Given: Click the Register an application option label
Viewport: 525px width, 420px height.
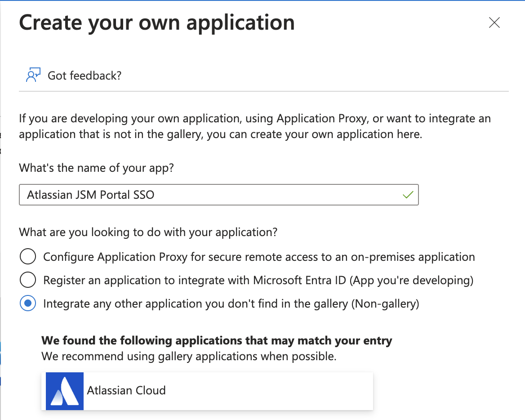Looking at the screenshot, I should 258,281.
